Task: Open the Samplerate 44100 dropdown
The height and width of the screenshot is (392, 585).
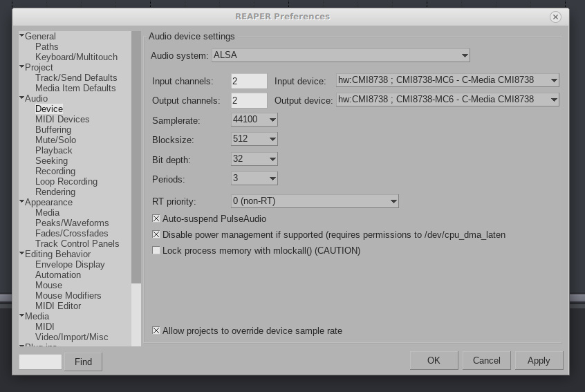Action: 254,120
